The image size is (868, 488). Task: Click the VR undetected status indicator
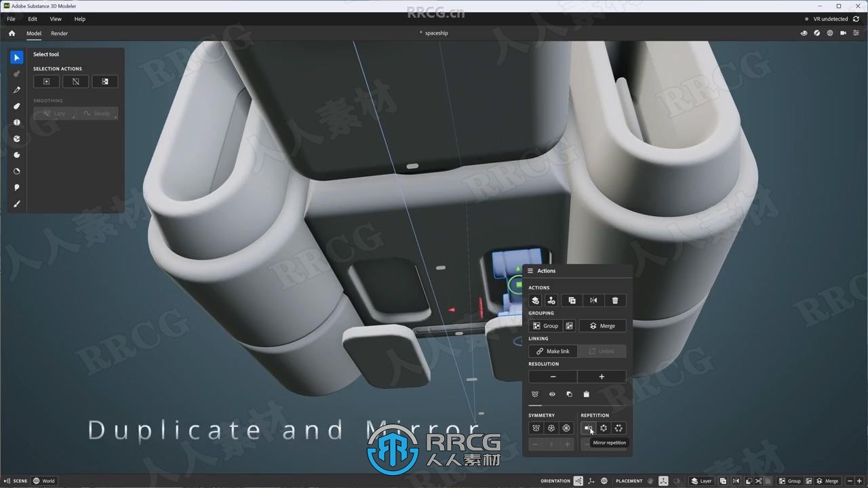point(826,19)
